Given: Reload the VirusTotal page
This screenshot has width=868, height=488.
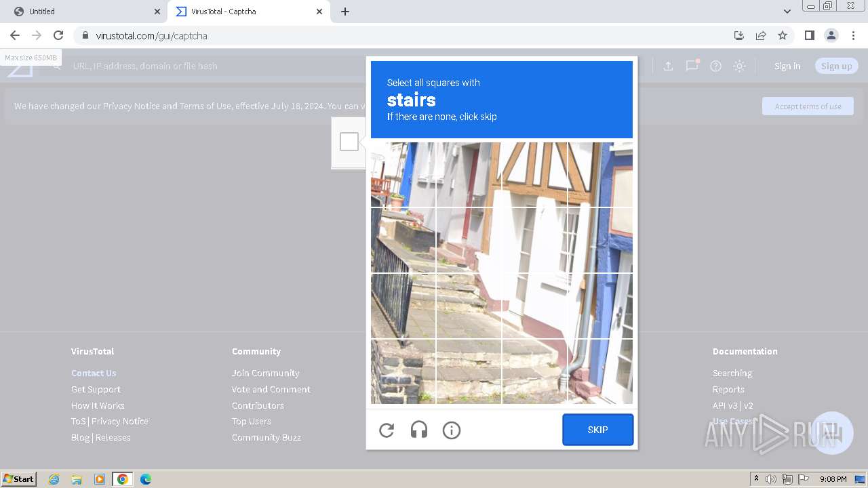Looking at the screenshot, I should pos(58,35).
